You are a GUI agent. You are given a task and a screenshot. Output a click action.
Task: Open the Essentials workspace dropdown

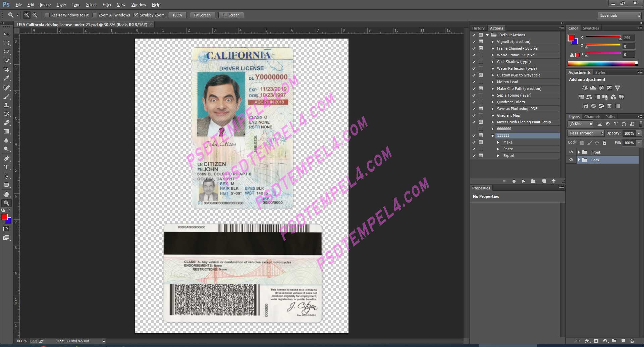point(619,15)
